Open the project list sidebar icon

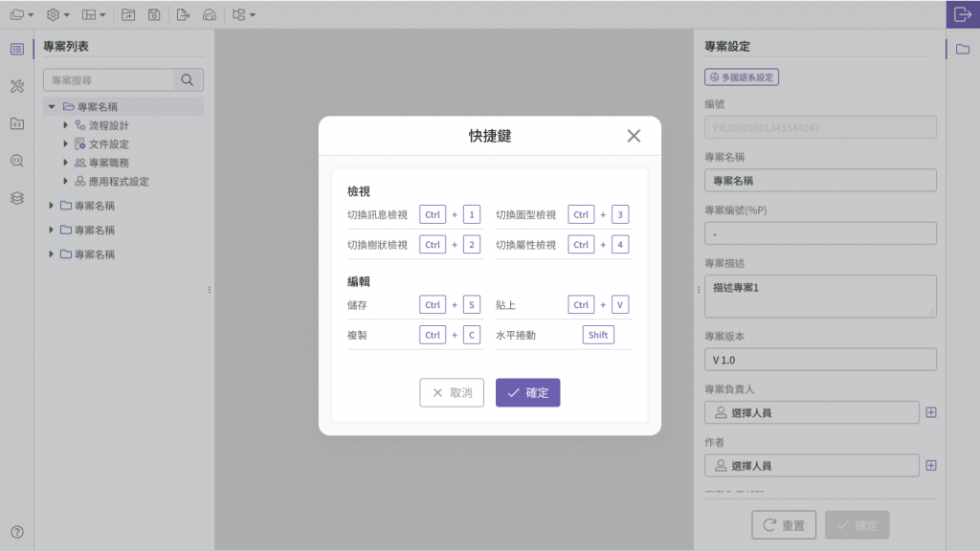pyautogui.click(x=17, y=49)
